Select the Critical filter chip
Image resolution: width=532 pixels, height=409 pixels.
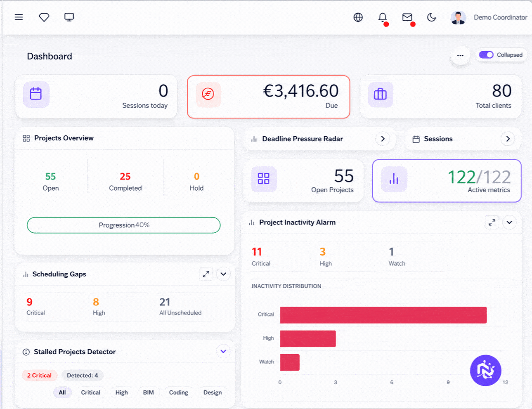[x=91, y=392]
